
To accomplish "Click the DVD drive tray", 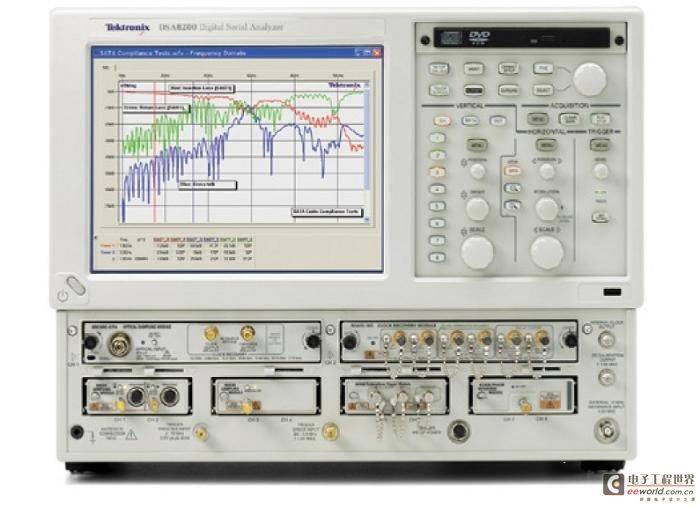I will click(x=522, y=37).
